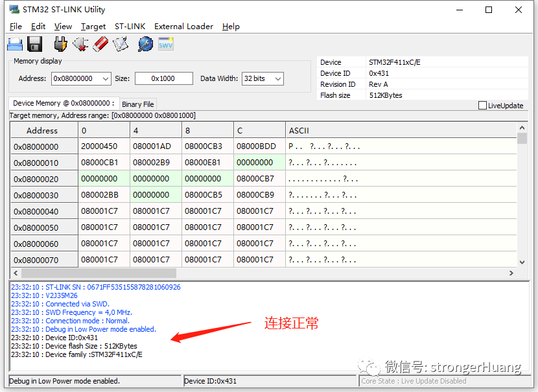Click the horizontal scrollbar thumb
The width and height of the screenshot is (538, 392).
(99, 273)
